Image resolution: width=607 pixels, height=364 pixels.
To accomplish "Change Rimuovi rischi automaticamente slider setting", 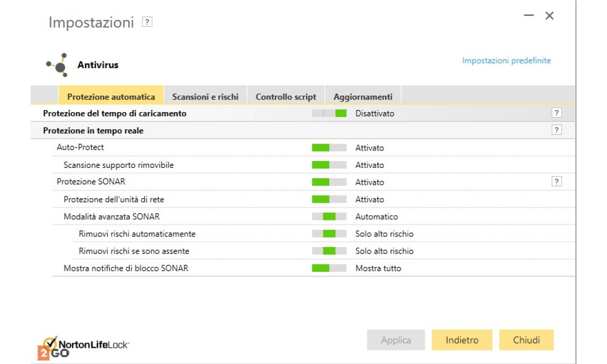I will click(329, 234).
